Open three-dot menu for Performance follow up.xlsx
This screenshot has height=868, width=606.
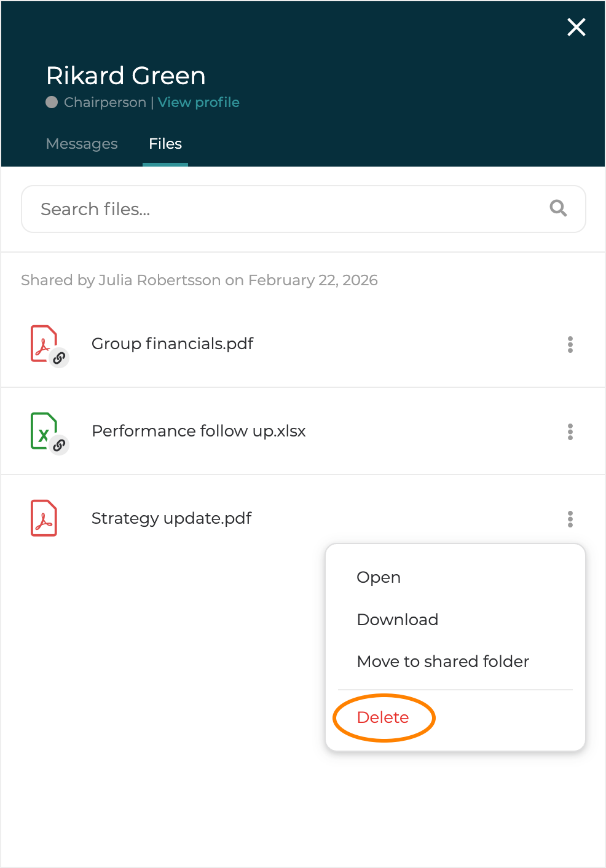(x=570, y=432)
